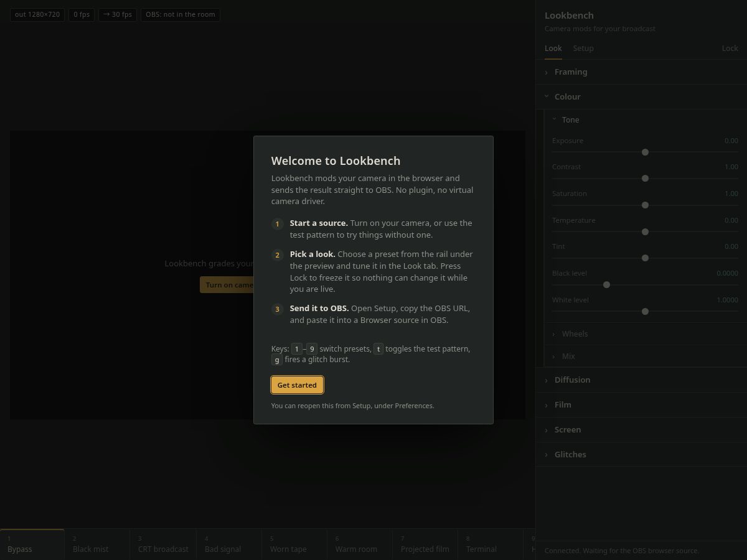
Task: Collapse the Tone subsection
Action: 645,119
